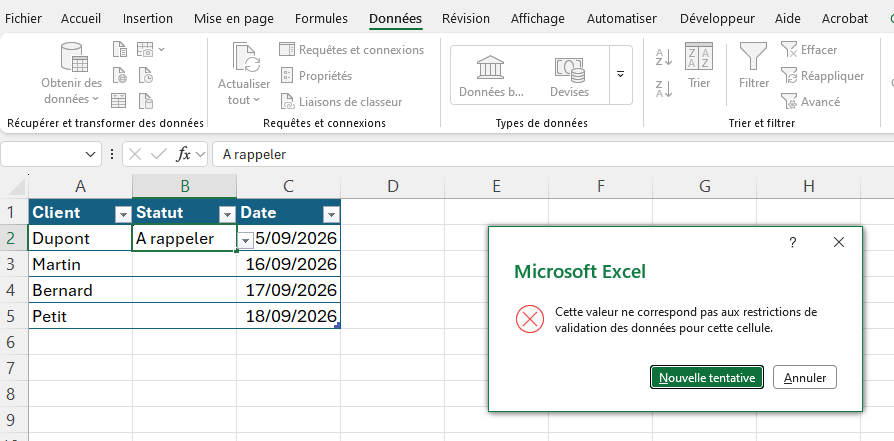
Task: Close the Microsoft Excel error dialog
Action: pos(839,242)
